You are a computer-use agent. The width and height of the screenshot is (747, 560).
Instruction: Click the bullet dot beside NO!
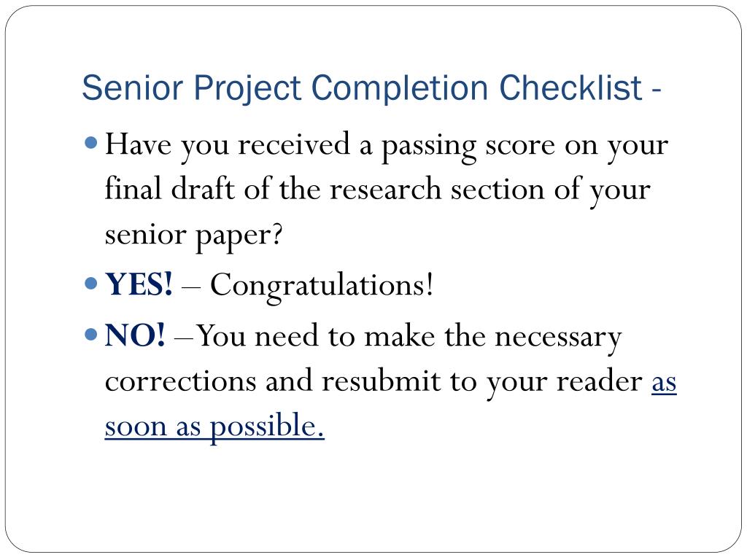[90, 334]
